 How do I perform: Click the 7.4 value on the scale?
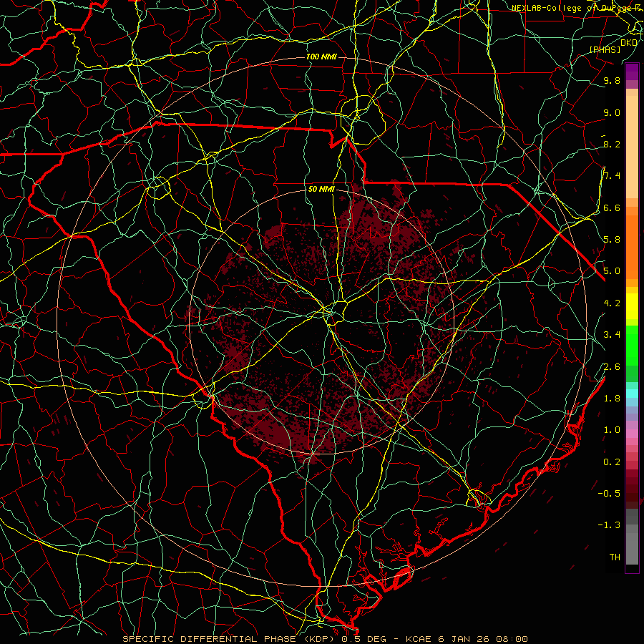coord(612,176)
